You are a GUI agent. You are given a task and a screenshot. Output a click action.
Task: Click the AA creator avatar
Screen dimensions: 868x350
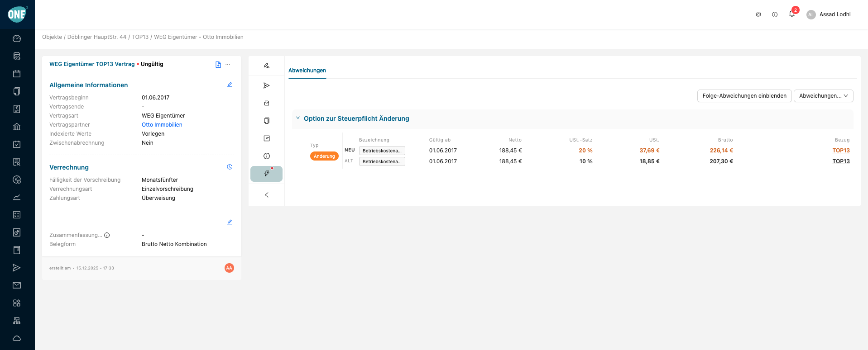pyautogui.click(x=229, y=268)
